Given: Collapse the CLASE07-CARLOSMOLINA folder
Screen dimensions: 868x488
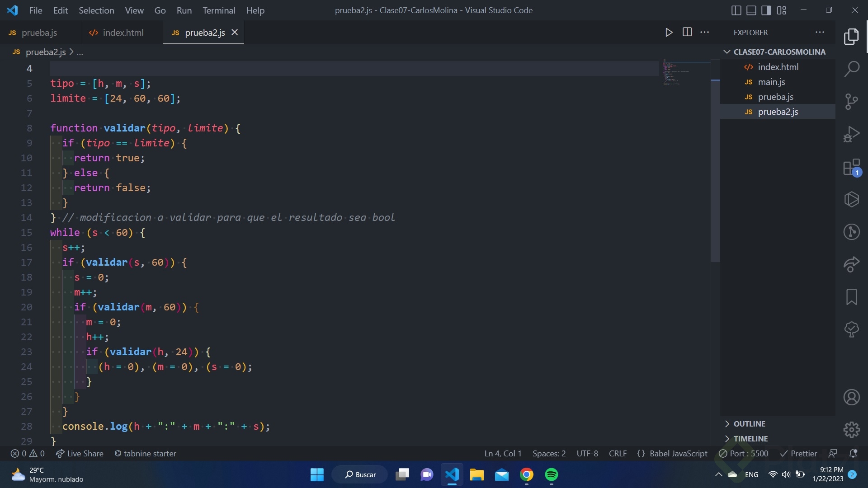Looking at the screenshot, I should (x=778, y=52).
